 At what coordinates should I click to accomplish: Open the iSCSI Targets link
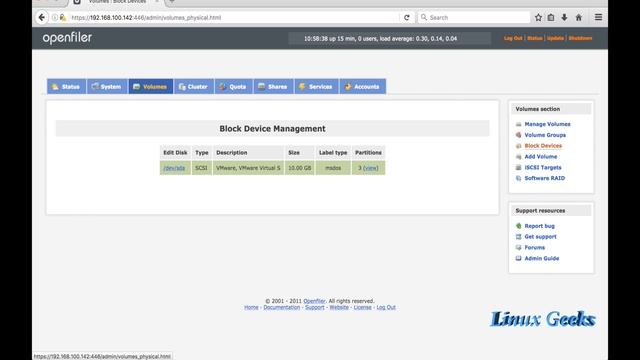pos(542,167)
